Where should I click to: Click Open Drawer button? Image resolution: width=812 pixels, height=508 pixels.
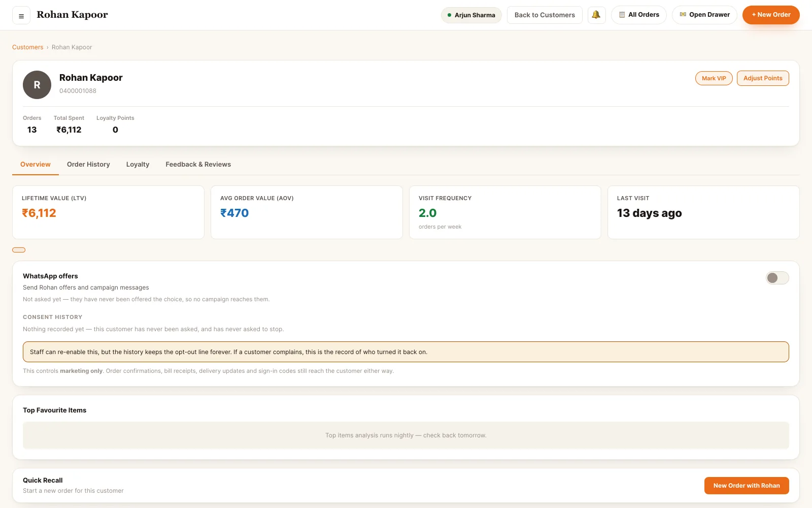click(x=704, y=15)
